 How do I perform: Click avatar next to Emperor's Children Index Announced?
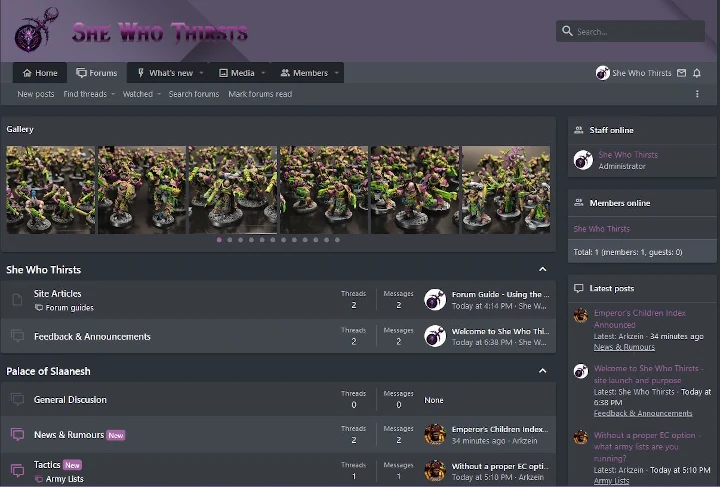point(580,315)
